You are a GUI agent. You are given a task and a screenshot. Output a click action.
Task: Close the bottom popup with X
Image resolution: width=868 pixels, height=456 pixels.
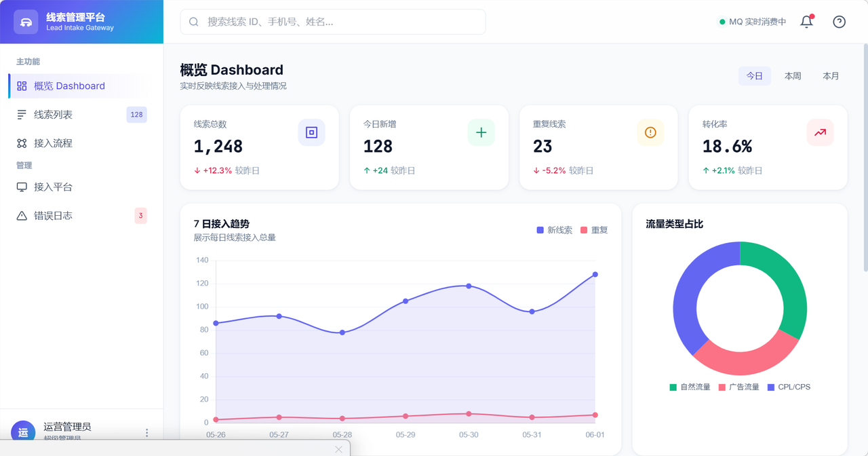click(338, 449)
